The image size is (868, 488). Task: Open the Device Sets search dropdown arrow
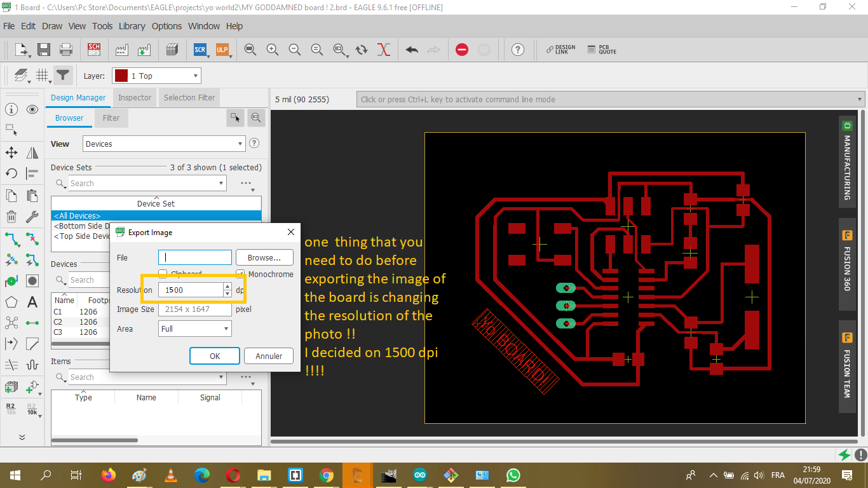(x=221, y=183)
